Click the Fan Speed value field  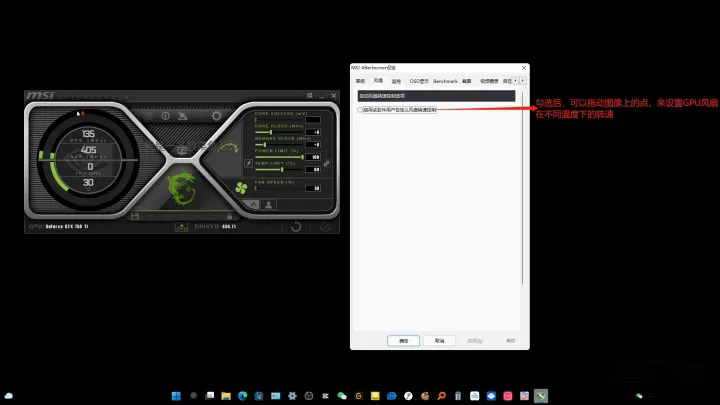click(x=313, y=188)
